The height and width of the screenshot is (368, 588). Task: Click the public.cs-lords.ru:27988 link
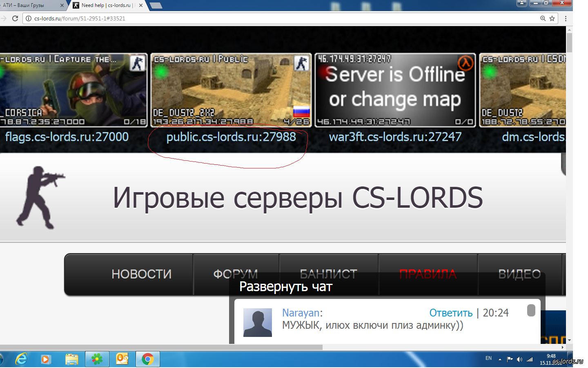click(x=231, y=137)
